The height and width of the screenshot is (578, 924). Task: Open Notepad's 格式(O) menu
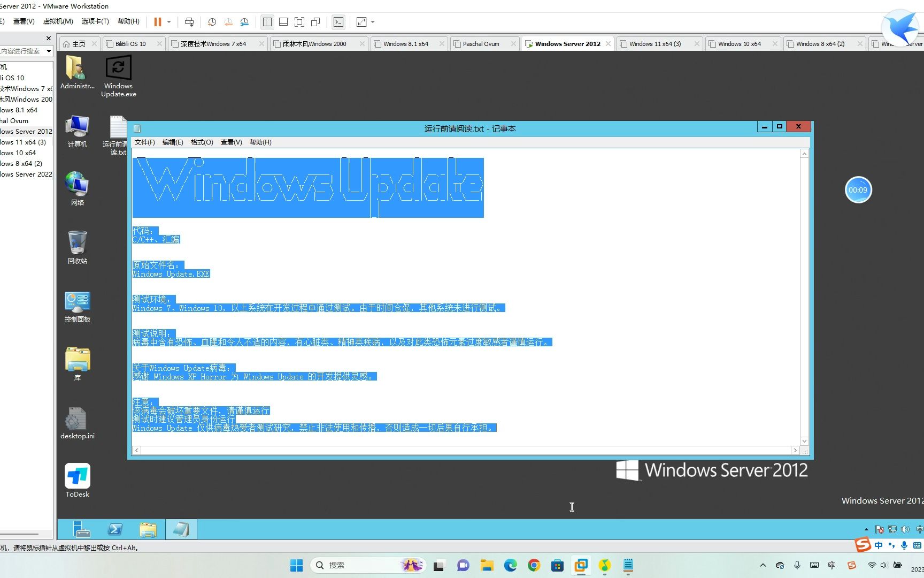(x=202, y=142)
